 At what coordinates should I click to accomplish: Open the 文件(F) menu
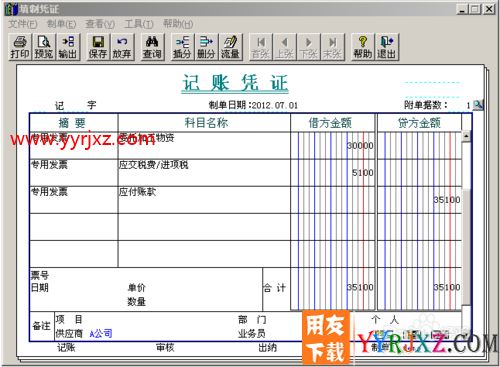[x=23, y=24]
